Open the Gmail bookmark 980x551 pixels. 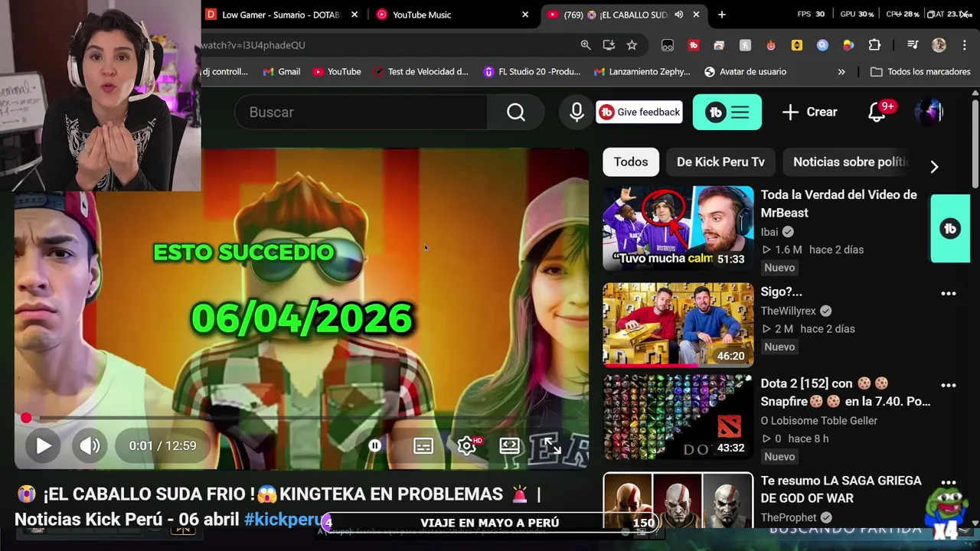coord(281,72)
